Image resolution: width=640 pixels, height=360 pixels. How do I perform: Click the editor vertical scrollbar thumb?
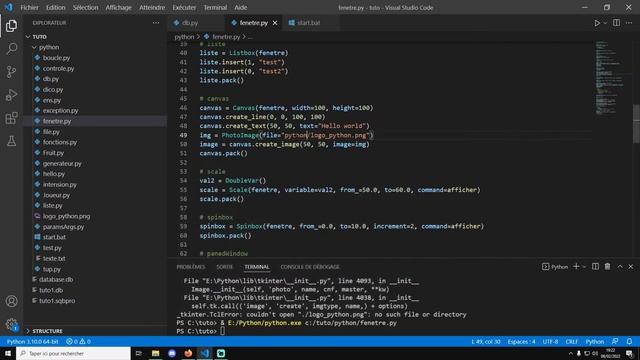click(636, 124)
